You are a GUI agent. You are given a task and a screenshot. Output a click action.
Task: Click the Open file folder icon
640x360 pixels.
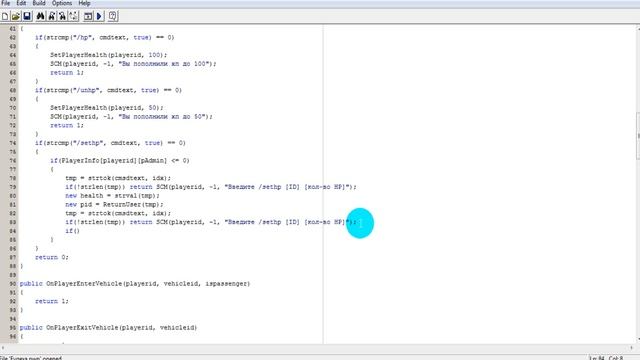(x=16, y=16)
